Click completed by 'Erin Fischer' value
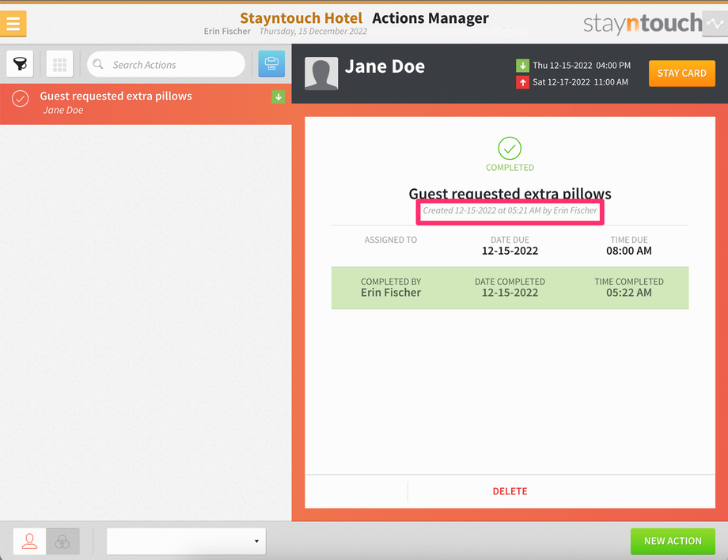The height and width of the screenshot is (560, 728). click(391, 293)
